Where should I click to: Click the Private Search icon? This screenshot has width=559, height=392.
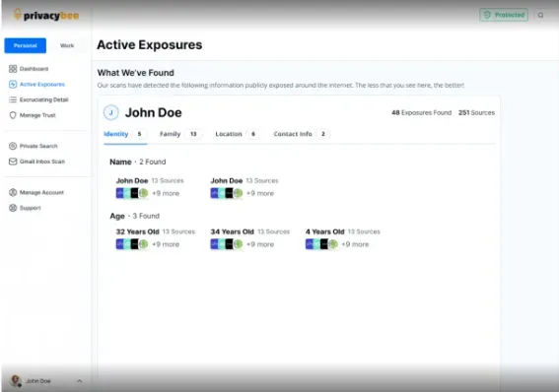pos(13,146)
